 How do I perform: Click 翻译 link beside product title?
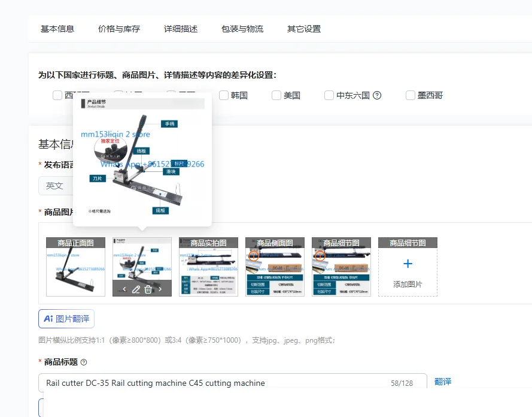click(443, 381)
